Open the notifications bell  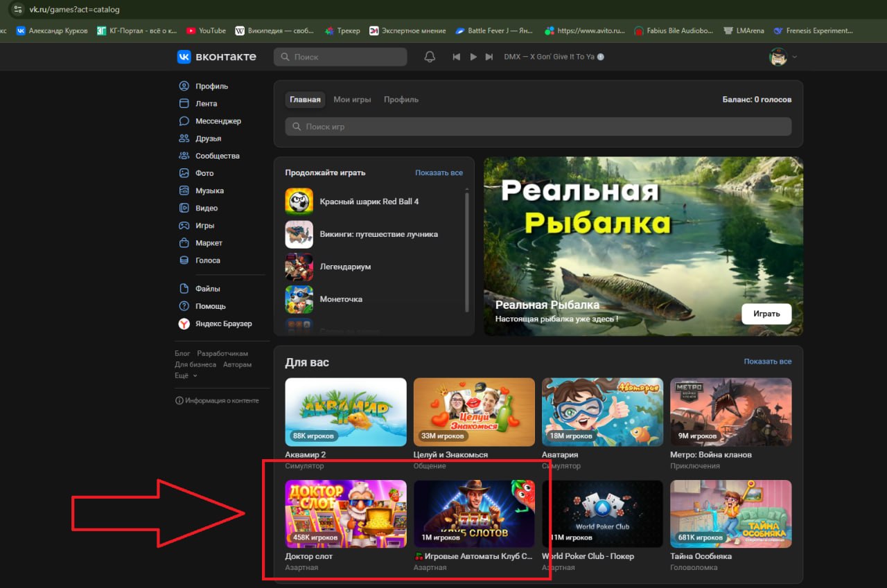tap(430, 57)
